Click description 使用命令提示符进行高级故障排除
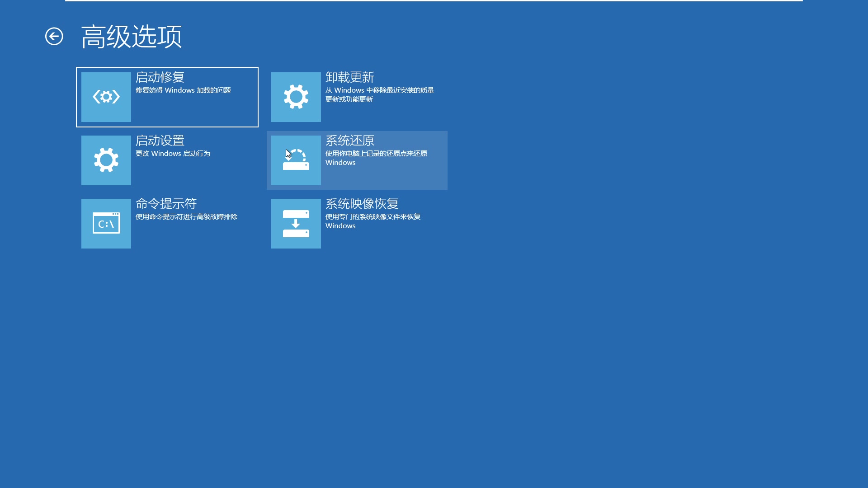 187,217
